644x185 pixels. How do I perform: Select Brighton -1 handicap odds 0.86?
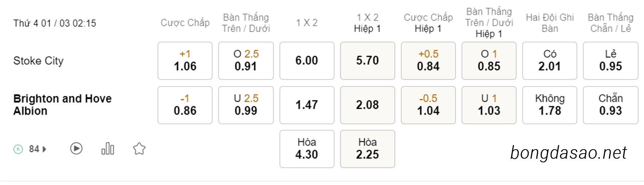185,105
